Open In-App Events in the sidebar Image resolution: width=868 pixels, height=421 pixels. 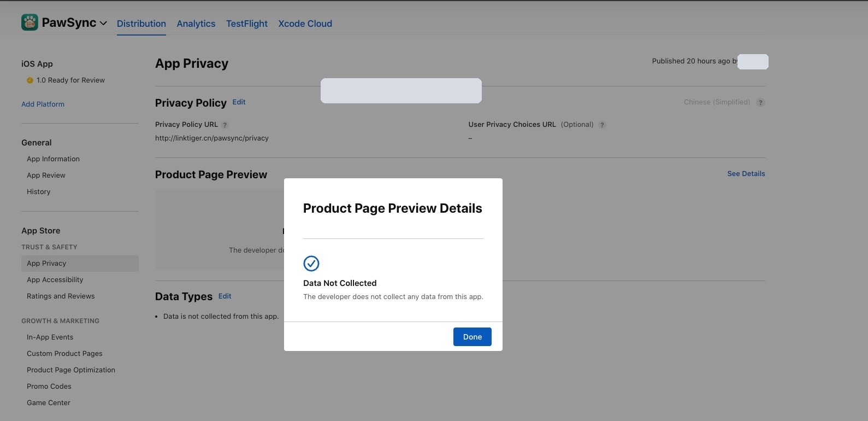point(50,337)
